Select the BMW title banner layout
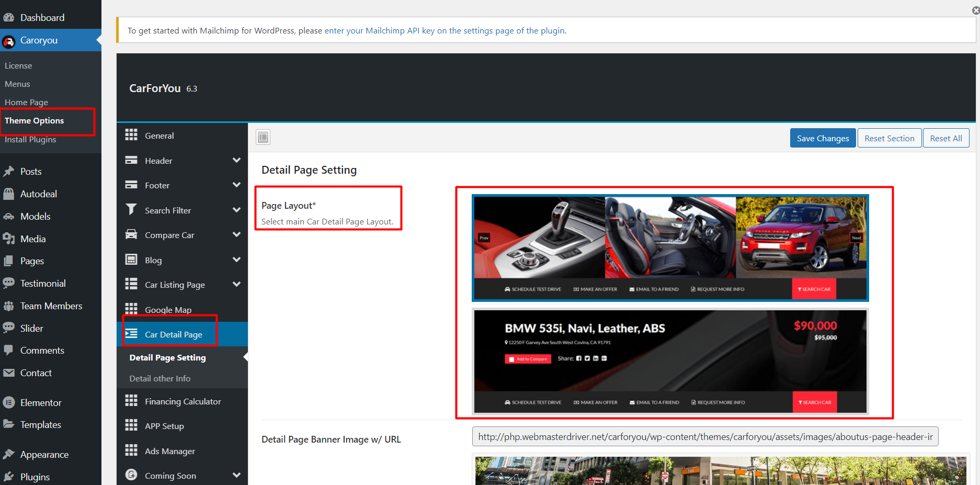This screenshot has width=980, height=485. tap(670, 362)
